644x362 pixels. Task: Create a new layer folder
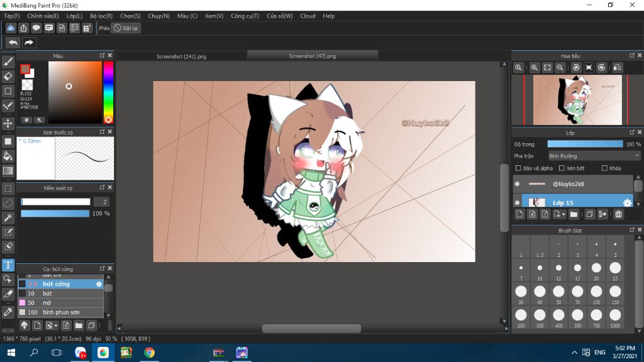pos(574,214)
